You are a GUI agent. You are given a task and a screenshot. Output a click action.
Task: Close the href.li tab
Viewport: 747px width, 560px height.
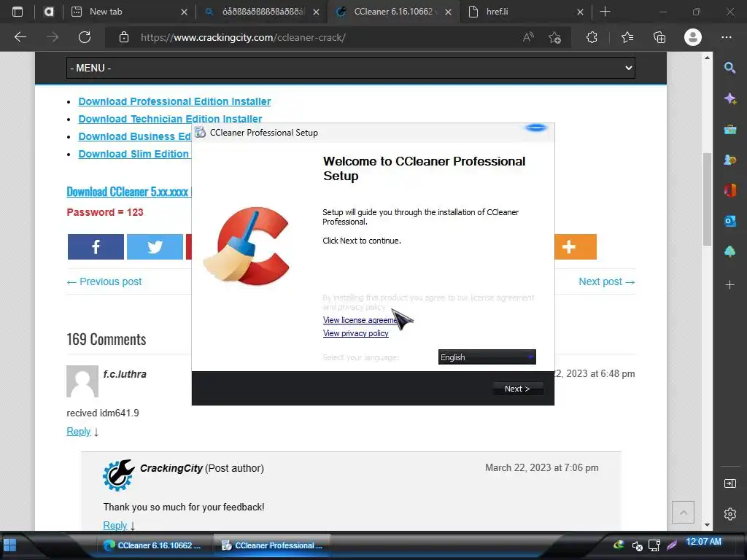click(580, 12)
